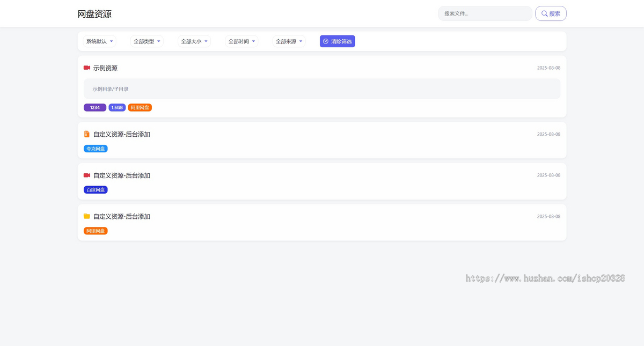The image size is (644, 346).
Task: Click the 示例目录/子目录 path box
Action: click(x=322, y=89)
